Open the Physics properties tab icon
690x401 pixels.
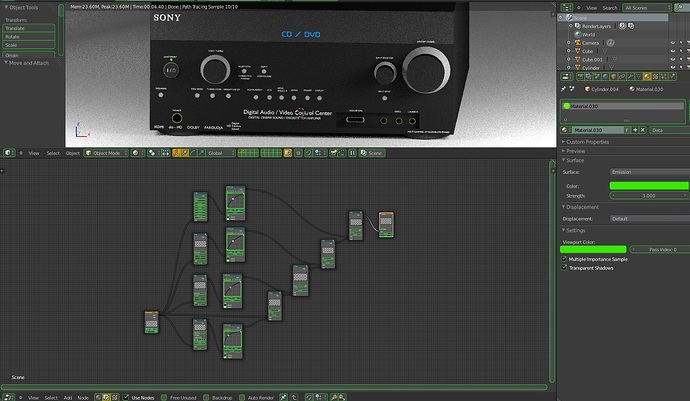coord(672,77)
